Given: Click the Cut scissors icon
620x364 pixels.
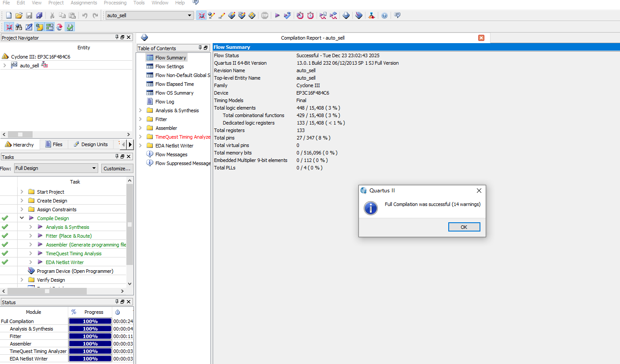Looking at the screenshot, I should [52, 15].
